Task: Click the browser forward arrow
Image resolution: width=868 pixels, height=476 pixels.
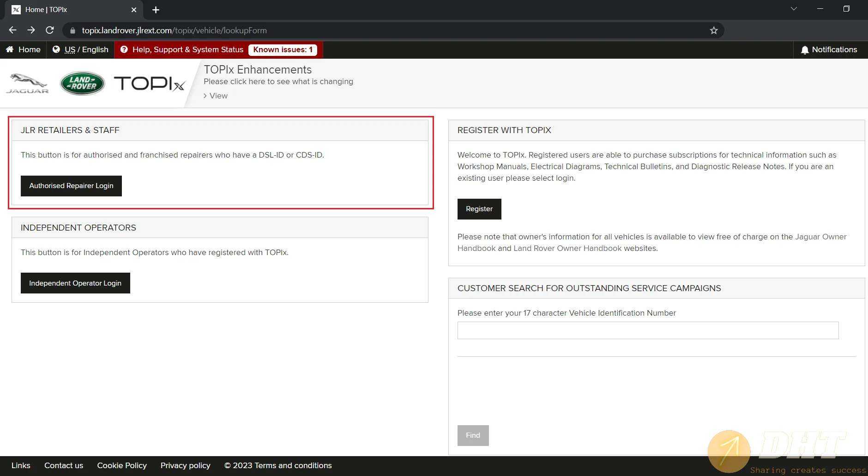Action: (x=31, y=30)
